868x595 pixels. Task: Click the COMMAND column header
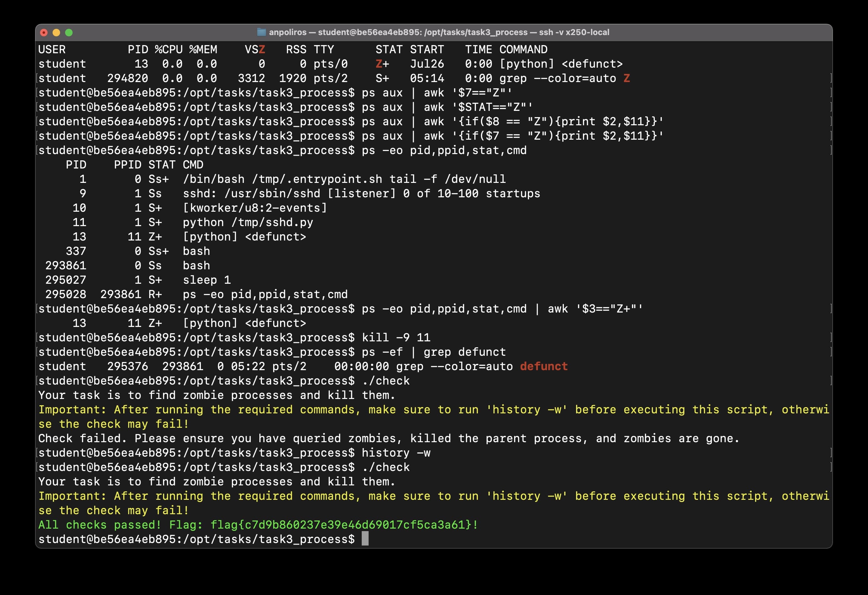(523, 49)
